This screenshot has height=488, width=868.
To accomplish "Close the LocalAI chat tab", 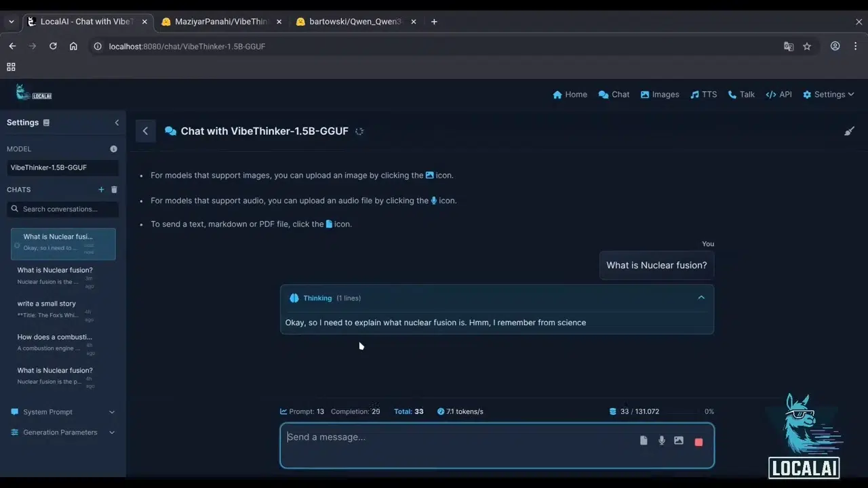I will (144, 22).
